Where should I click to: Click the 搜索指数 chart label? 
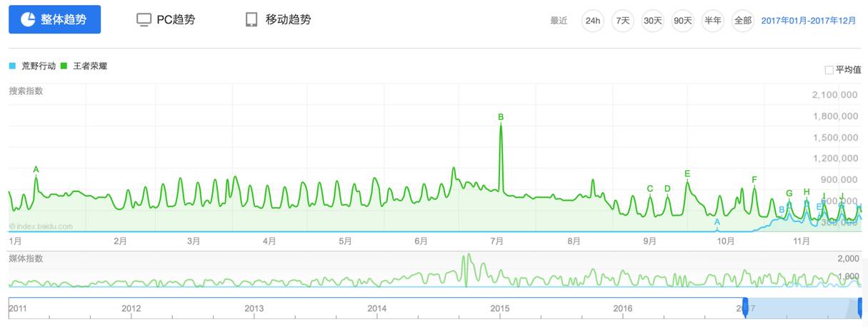tap(26, 91)
